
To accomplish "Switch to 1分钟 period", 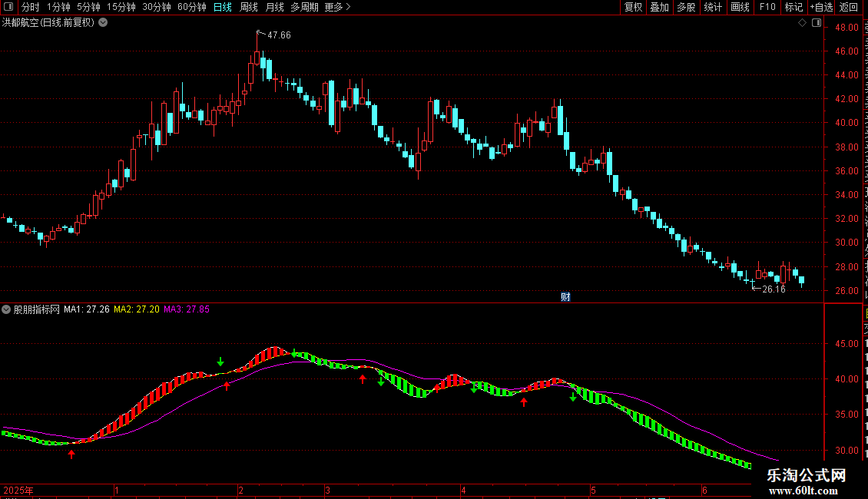I will (x=58, y=7).
